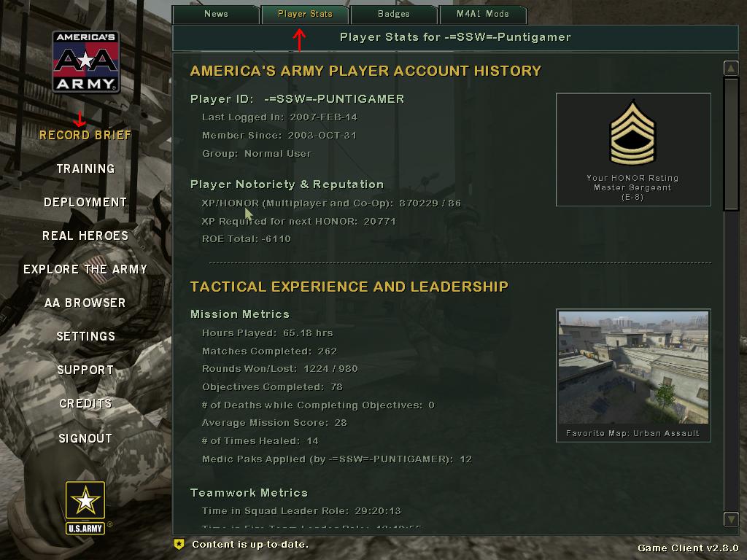Screen dimensions: 747x560
Task: Click the 'Player ID: -=SSW=-PUNTIGAMER' line
Action: pyautogui.click(x=298, y=99)
